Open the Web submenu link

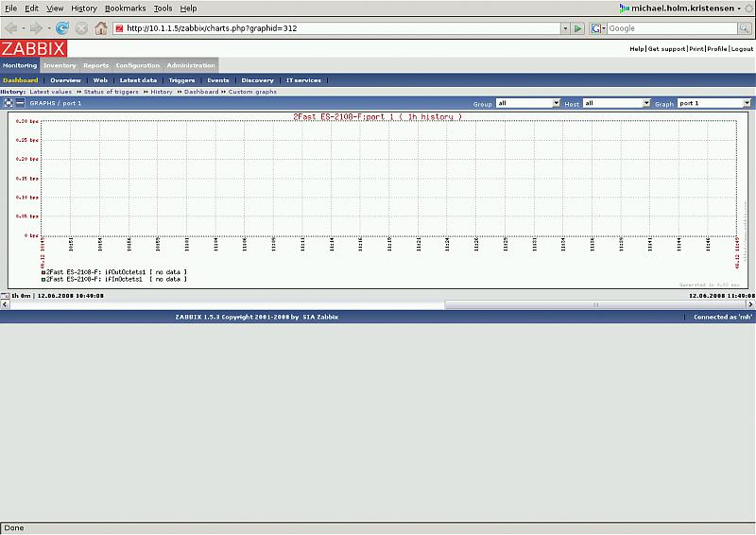(x=100, y=80)
